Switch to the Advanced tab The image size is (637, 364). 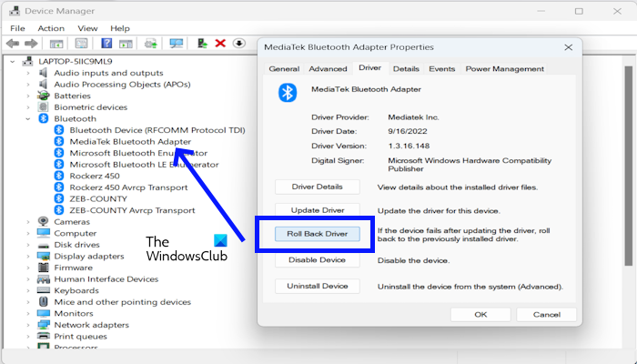click(x=328, y=68)
